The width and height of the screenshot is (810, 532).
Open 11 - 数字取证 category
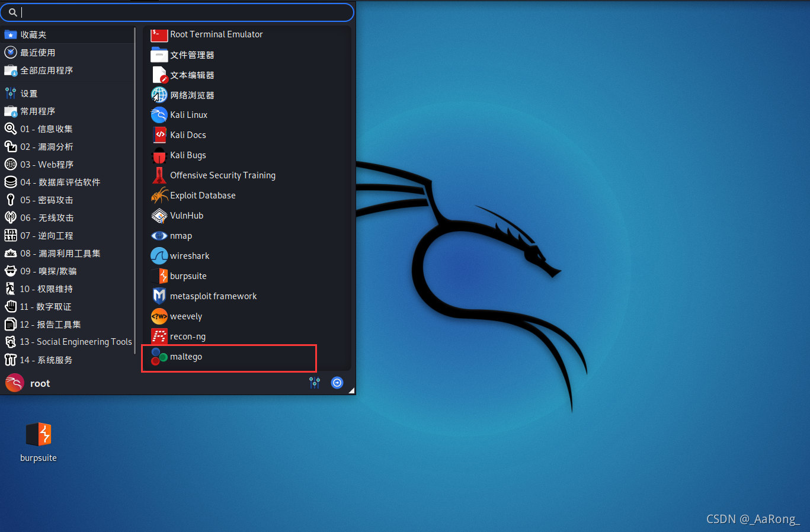[x=68, y=307]
